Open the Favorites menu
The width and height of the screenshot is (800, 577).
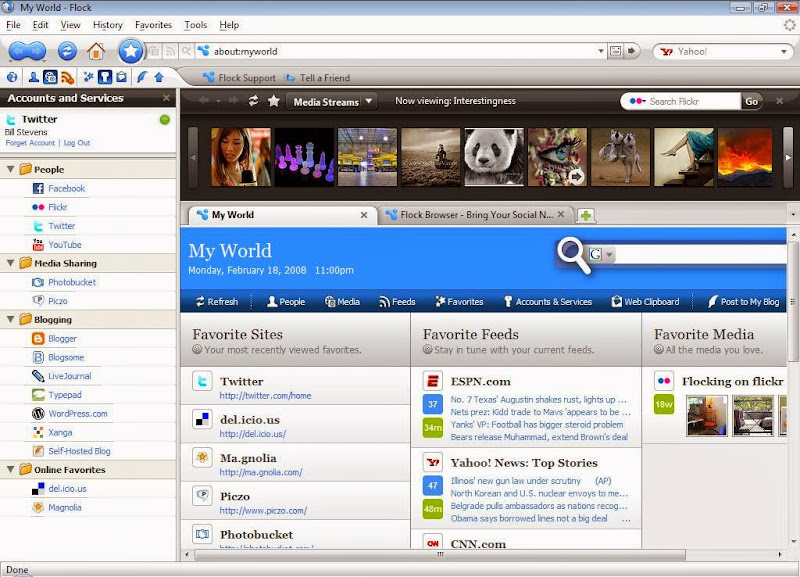click(x=153, y=24)
